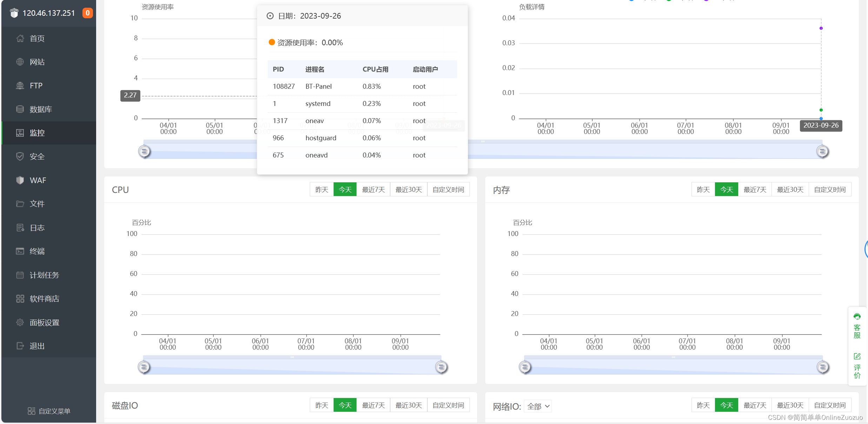Choose 自定义时间 in the 内存 panel
Viewport: 868px width, 424px height.
click(830, 189)
